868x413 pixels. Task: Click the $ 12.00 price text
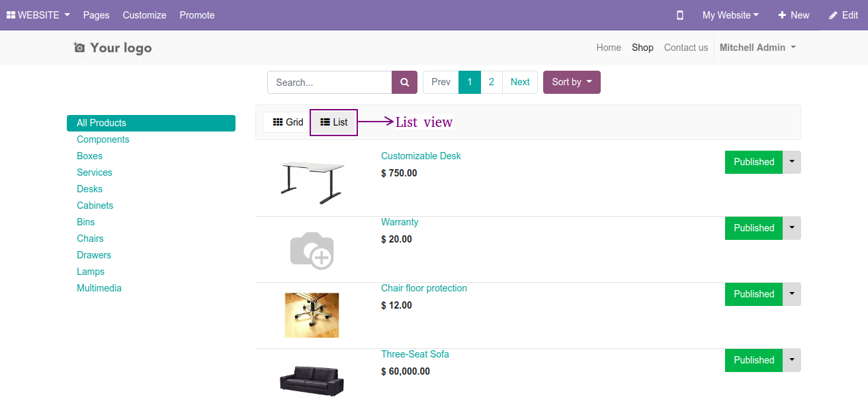pos(396,305)
